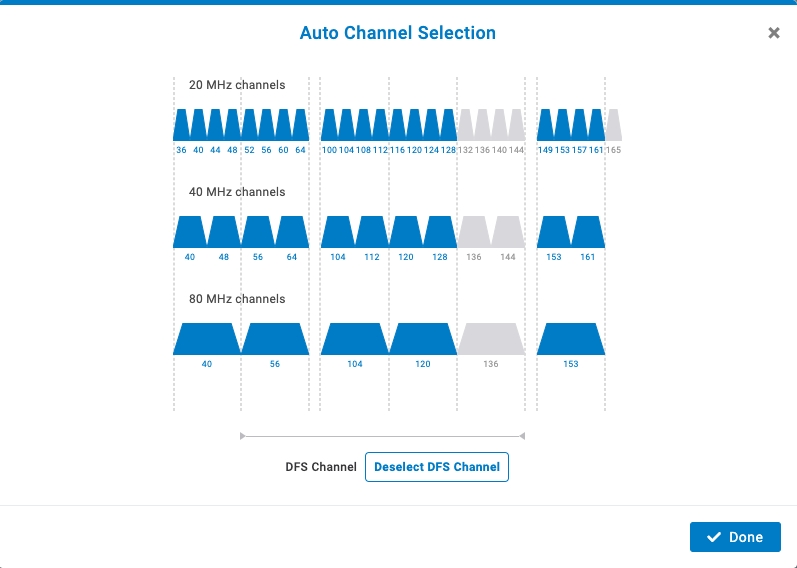The width and height of the screenshot is (797, 568).
Task: Deselect 20 MHz channel 100
Action: click(329, 125)
